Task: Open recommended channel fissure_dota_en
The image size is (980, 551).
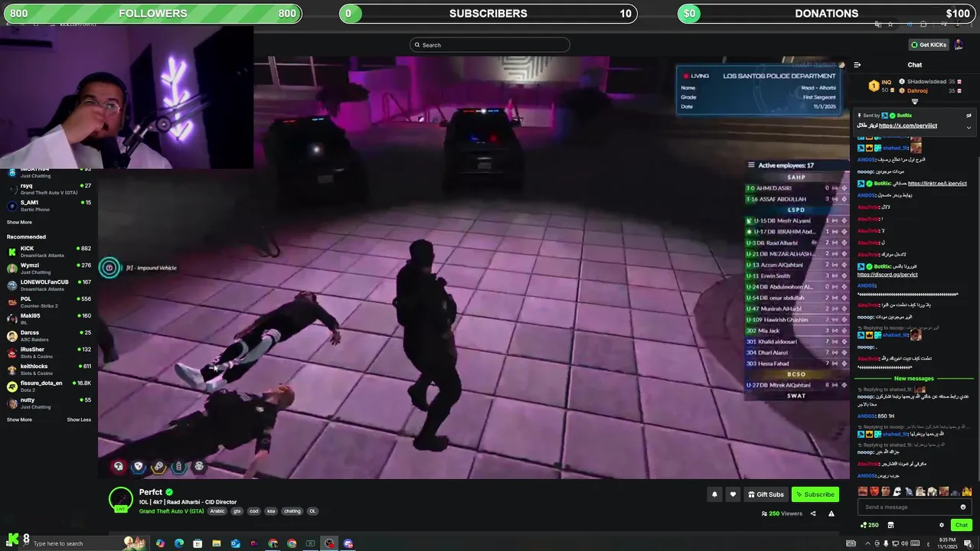Action: tap(49, 386)
